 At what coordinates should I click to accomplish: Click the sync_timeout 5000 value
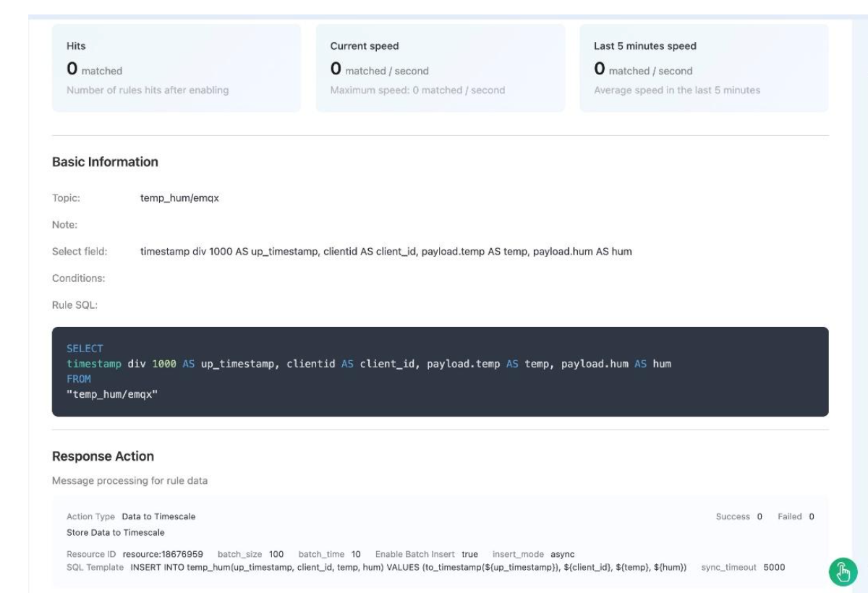point(773,567)
